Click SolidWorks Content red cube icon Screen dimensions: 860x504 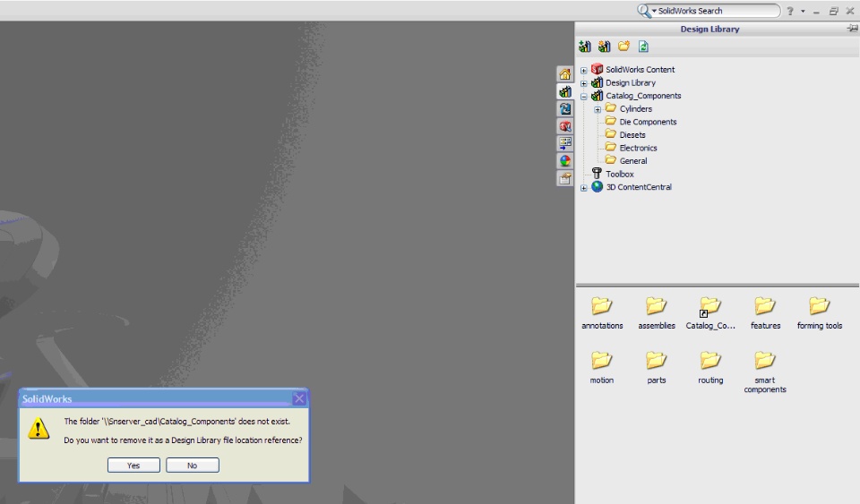(x=598, y=70)
